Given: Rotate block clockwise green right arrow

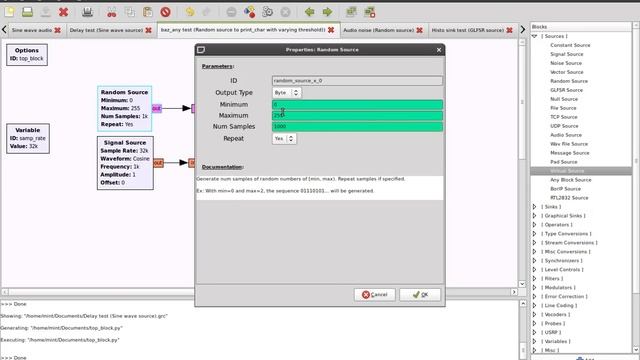Looking at the screenshot, I should click(327, 12).
